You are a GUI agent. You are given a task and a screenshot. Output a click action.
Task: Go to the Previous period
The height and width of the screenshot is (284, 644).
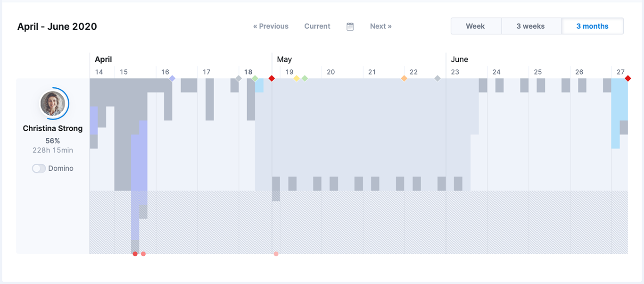(x=271, y=26)
